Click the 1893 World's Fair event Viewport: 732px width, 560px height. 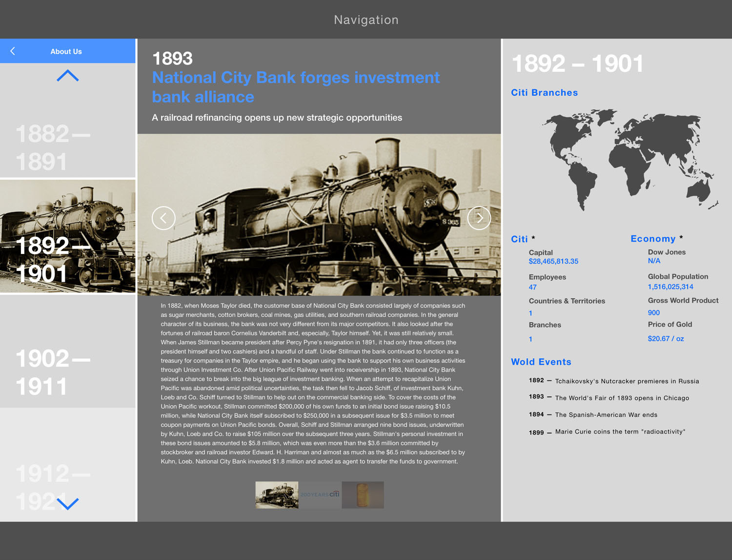609,397
